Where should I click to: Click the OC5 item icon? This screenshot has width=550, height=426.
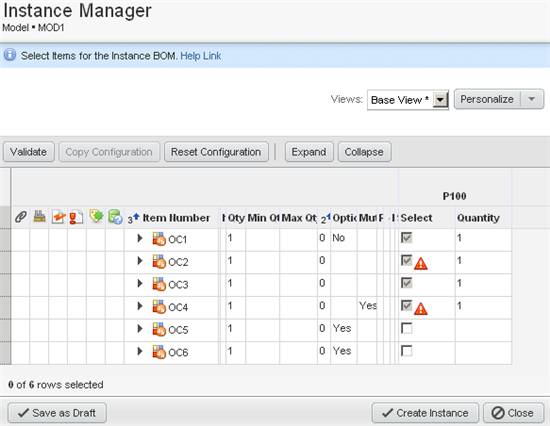pyautogui.click(x=159, y=330)
